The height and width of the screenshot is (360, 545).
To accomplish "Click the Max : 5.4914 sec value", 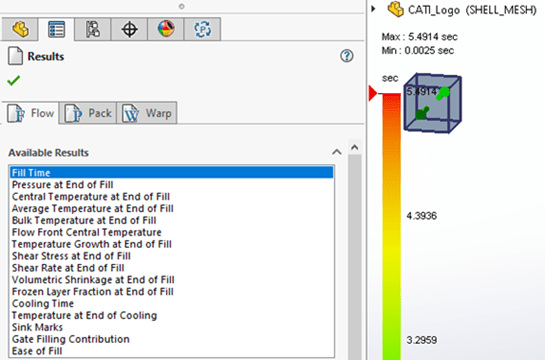I will coord(420,36).
